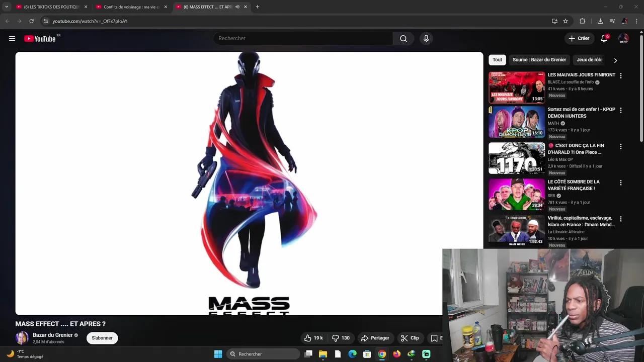Open options for VARIÉTÉ FRANÇAISE video
Image resolution: width=644 pixels, height=362 pixels.
point(621,183)
